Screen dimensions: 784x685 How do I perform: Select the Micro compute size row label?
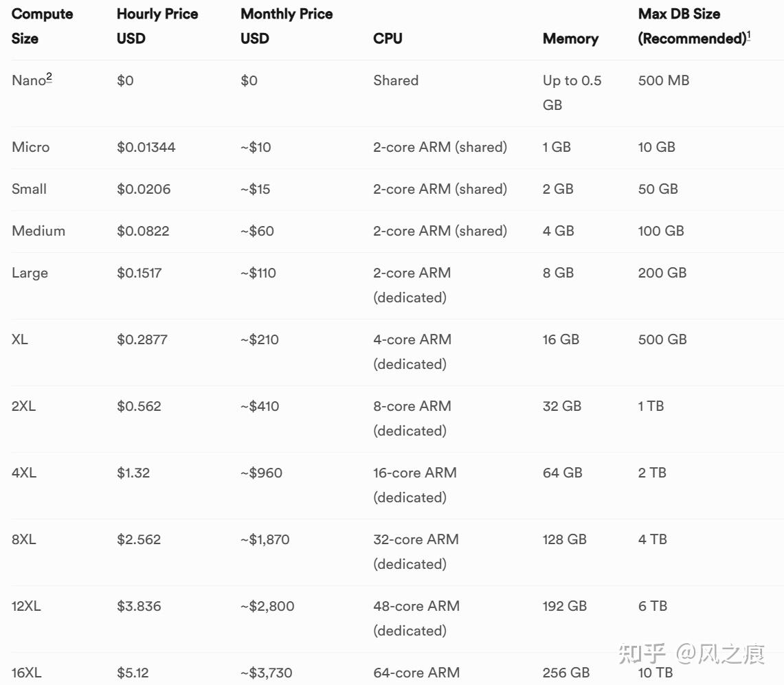pos(31,147)
